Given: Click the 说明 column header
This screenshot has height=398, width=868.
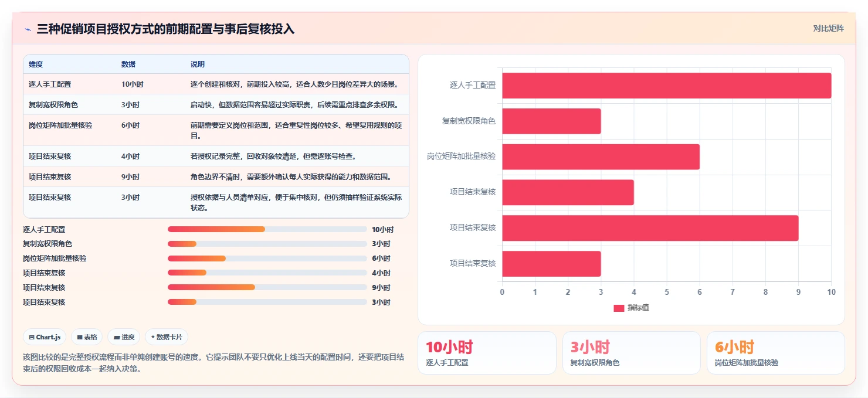Looking at the screenshot, I should tap(198, 64).
